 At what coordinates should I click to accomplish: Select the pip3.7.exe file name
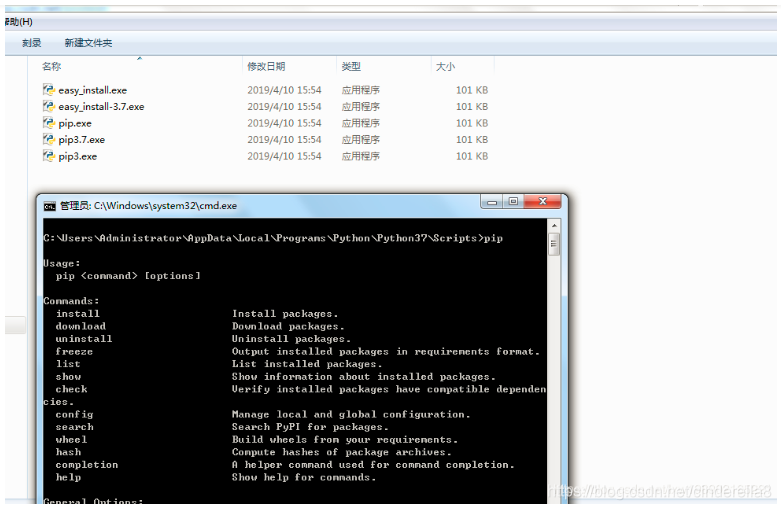click(82, 140)
